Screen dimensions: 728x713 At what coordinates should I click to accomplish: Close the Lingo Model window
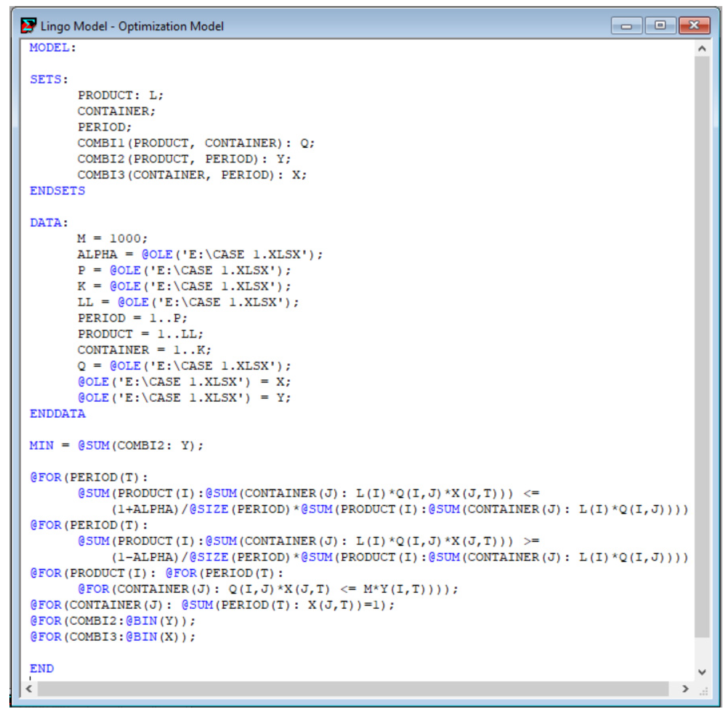coord(694,26)
